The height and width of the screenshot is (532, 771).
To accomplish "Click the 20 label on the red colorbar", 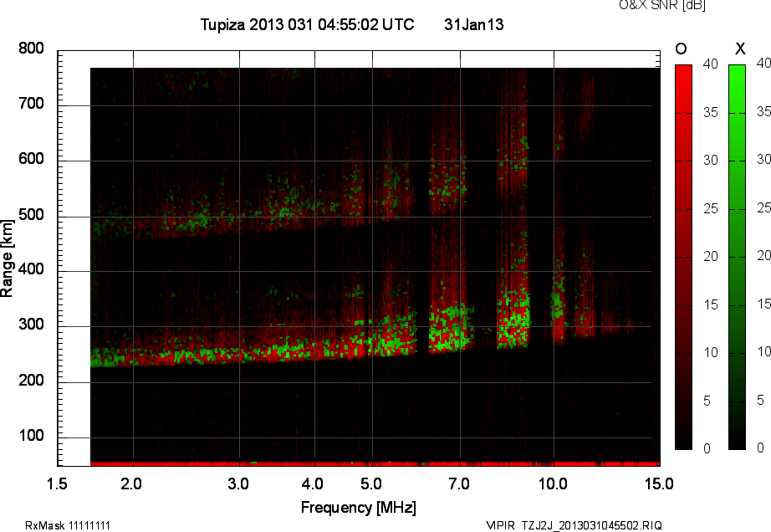I will point(710,257).
